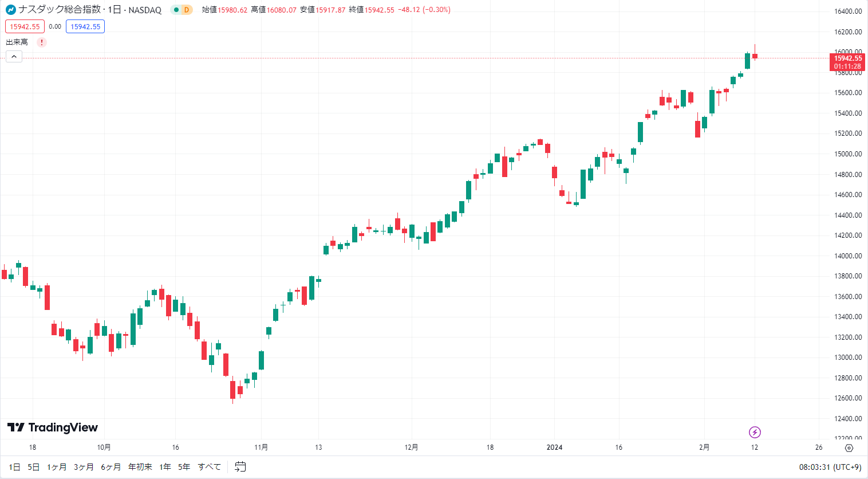Open chart settings via the gear icon

(849, 447)
